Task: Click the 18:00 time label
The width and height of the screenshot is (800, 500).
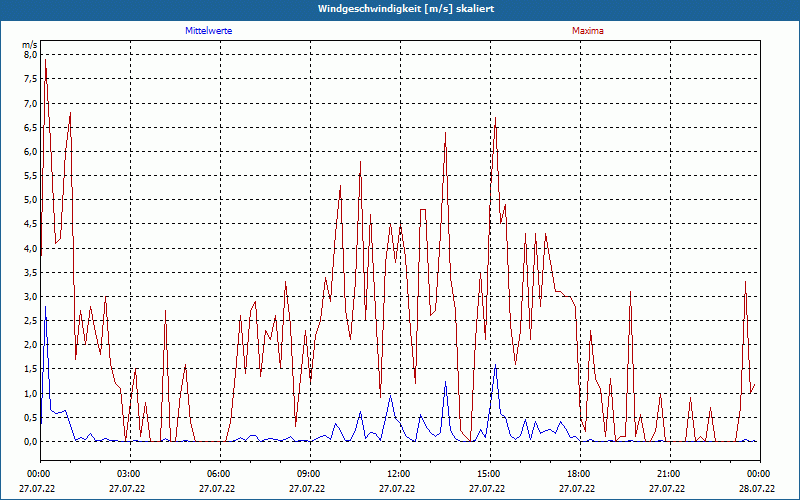Action: 581,474
